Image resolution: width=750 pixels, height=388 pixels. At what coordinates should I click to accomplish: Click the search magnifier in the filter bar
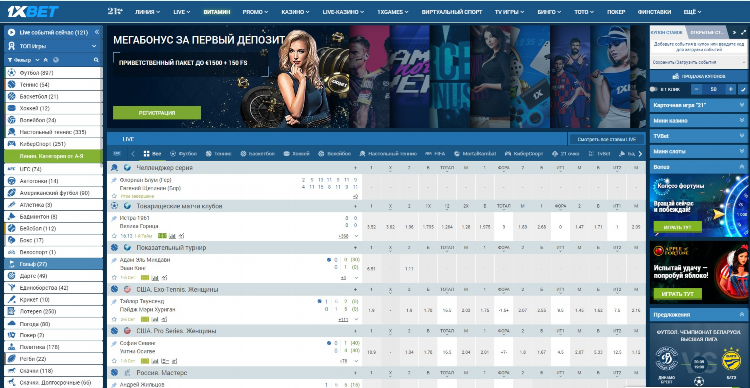point(96,60)
